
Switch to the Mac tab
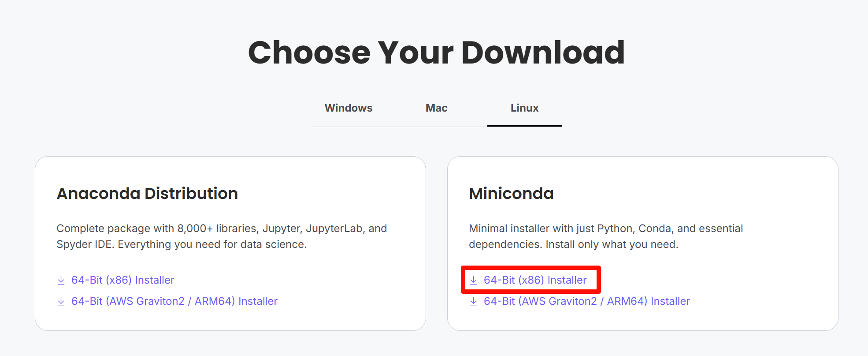click(x=436, y=108)
